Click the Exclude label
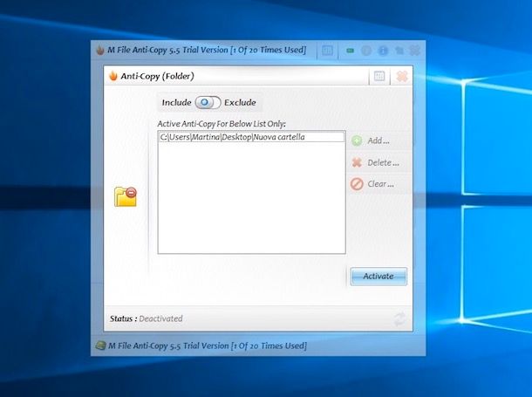Screen dimensions: 532x397 tap(240, 102)
